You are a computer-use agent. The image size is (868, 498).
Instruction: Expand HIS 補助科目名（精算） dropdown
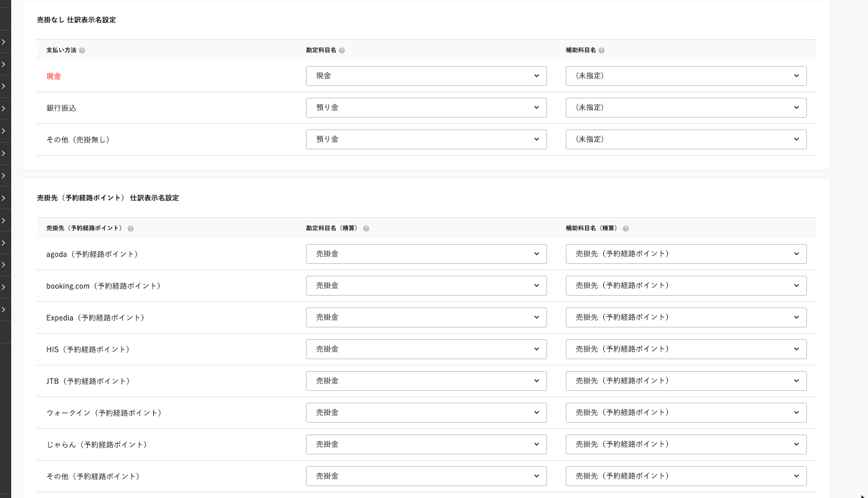point(685,349)
